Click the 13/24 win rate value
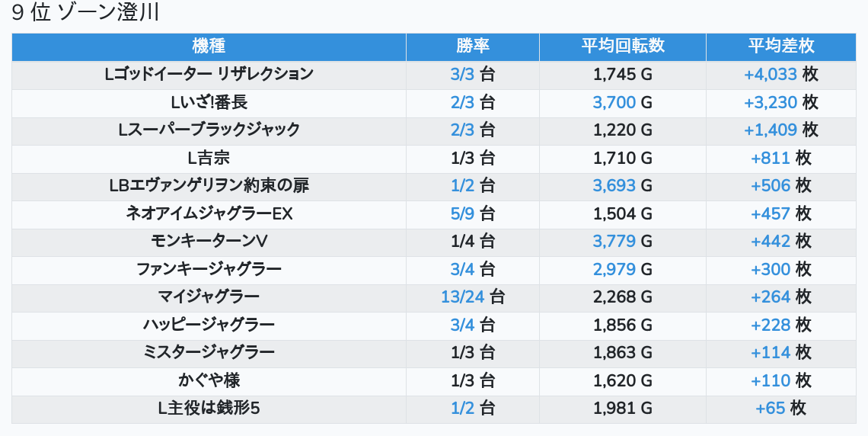Screen dimensions: 868x436 [462, 297]
